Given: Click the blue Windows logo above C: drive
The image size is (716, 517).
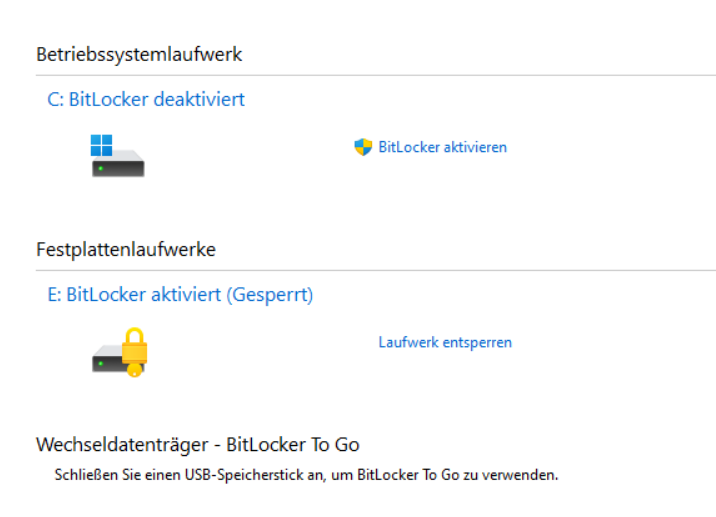Looking at the screenshot, I should tap(101, 145).
